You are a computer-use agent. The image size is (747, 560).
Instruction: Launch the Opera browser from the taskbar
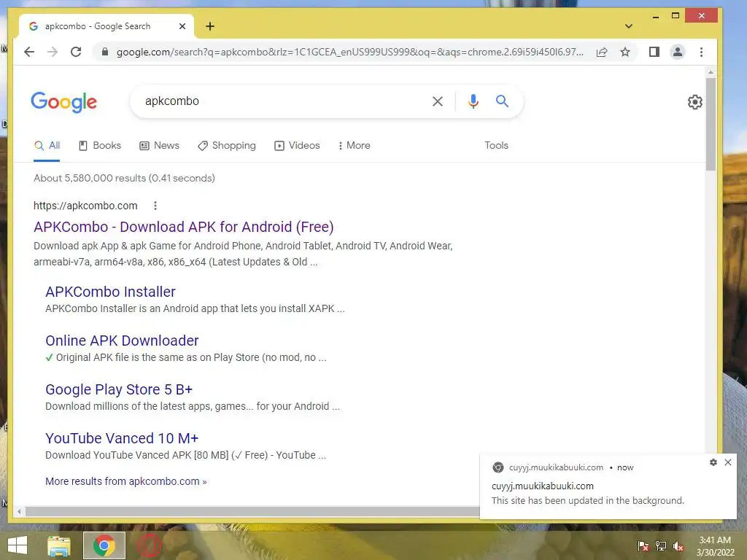(x=149, y=545)
